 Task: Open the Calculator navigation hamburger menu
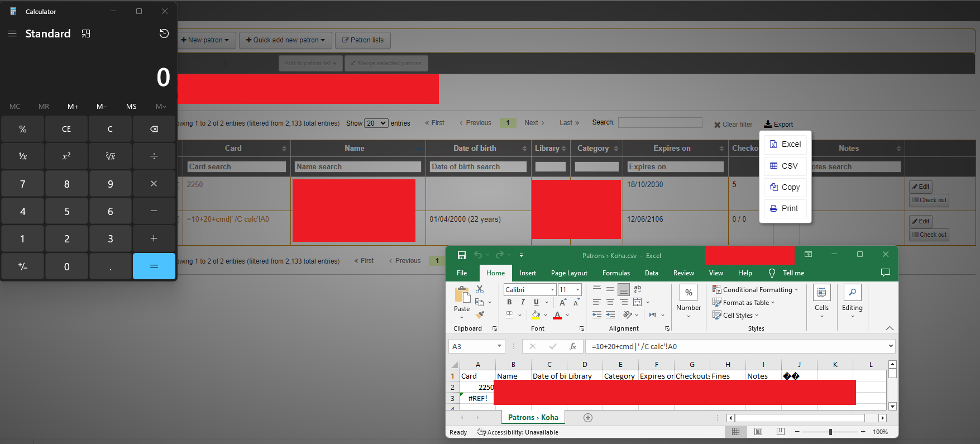(x=12, y=34)
